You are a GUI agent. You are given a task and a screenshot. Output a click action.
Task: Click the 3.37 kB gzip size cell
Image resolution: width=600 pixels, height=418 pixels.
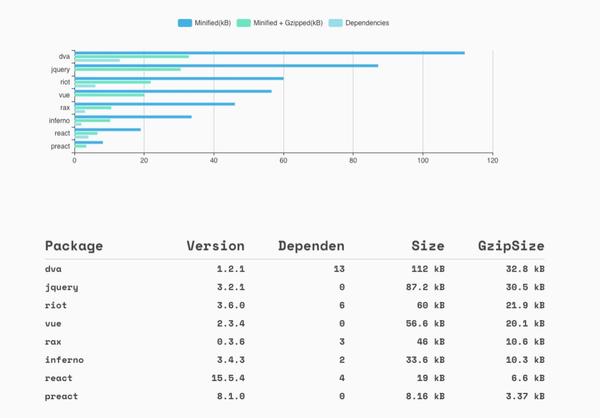525,396
